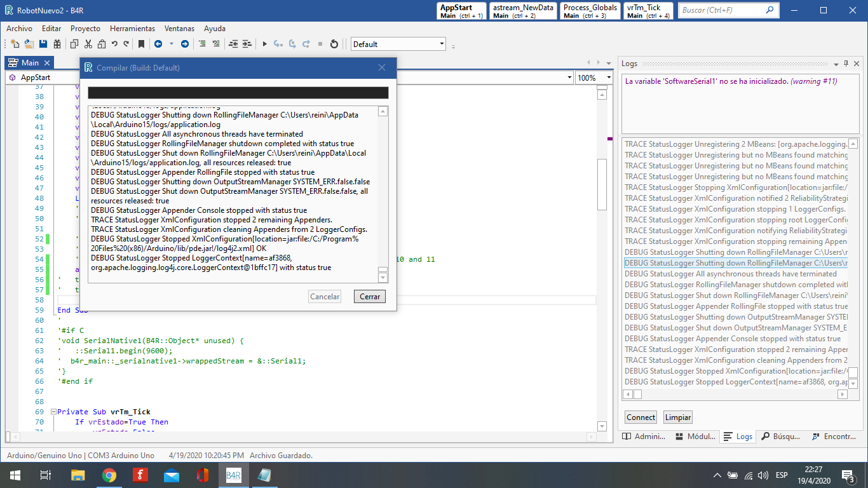Jump to Process_Globals via the title bar shortcut
Screen dimensions: 868x488
click(x=590, y=11)
